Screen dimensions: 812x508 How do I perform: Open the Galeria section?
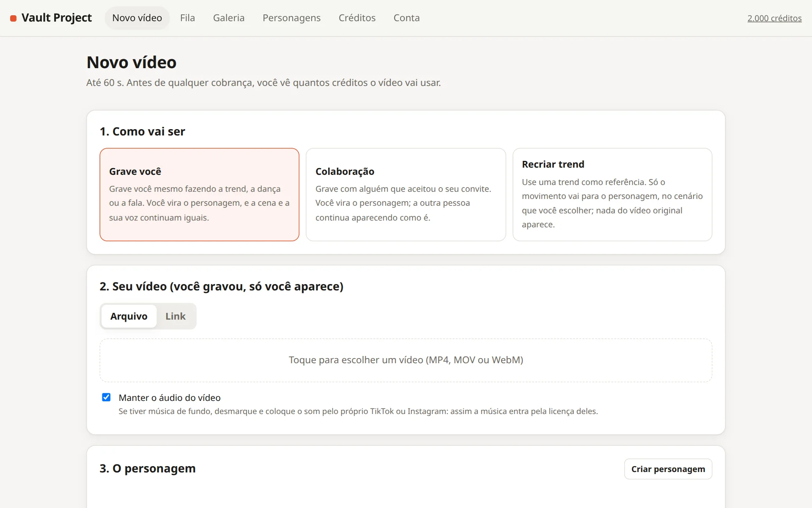(x=229, y=18)
